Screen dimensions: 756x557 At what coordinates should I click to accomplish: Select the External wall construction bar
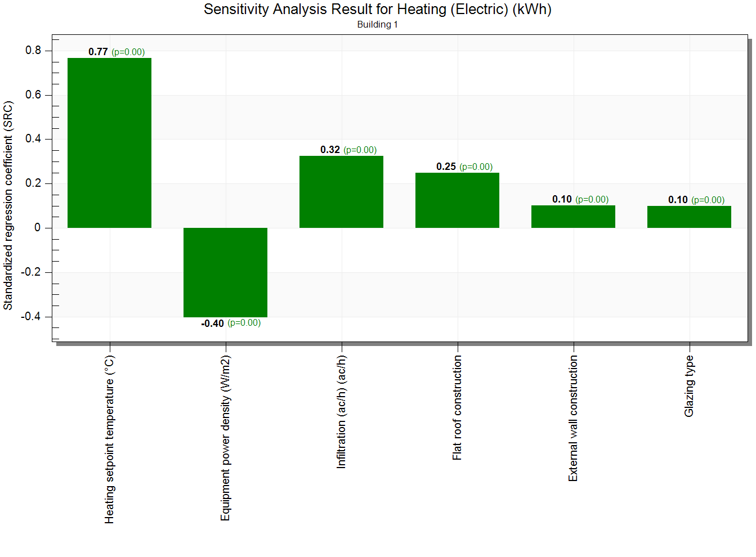[x=573, y=217]
